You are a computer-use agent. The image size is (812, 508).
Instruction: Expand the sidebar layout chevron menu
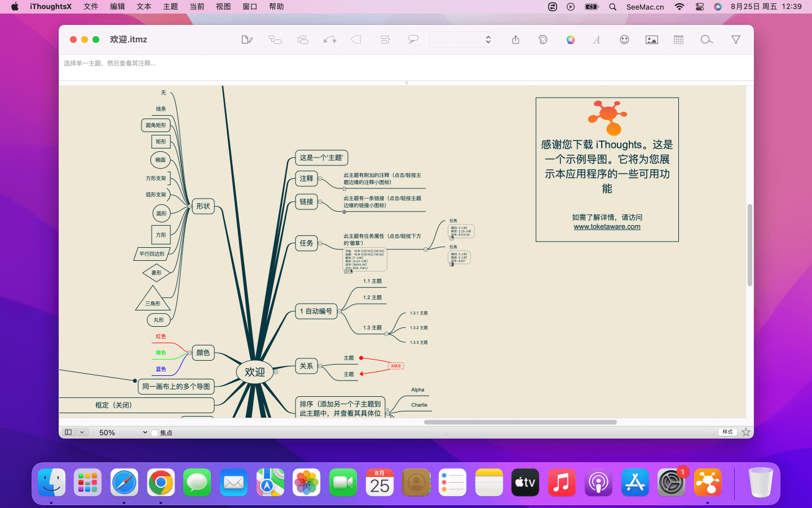click(x=82, y=432)
